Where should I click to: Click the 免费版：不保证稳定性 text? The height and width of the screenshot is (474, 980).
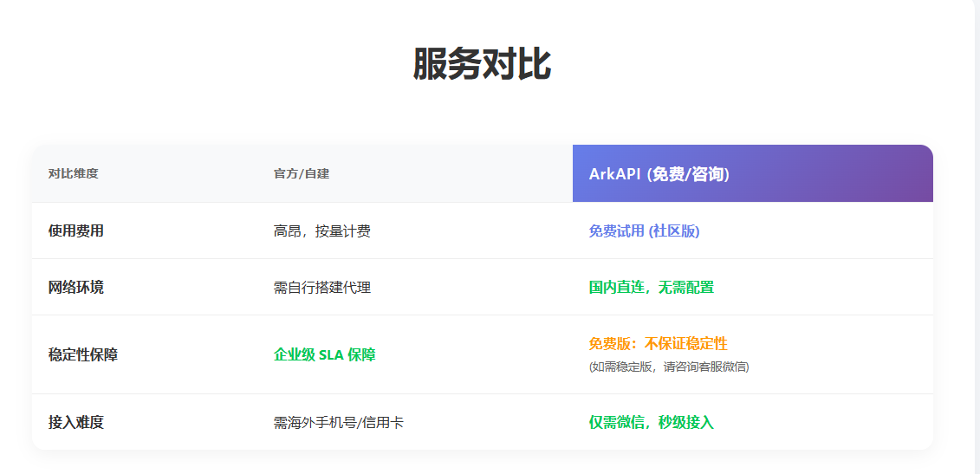click(x=659, y=343)
